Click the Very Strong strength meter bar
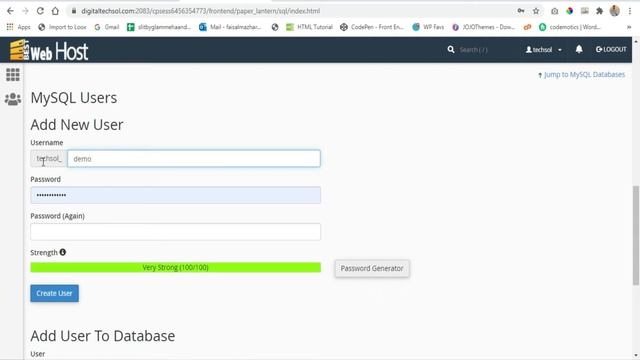Viewport: 640px width, 360px height. tap(176, 267)
